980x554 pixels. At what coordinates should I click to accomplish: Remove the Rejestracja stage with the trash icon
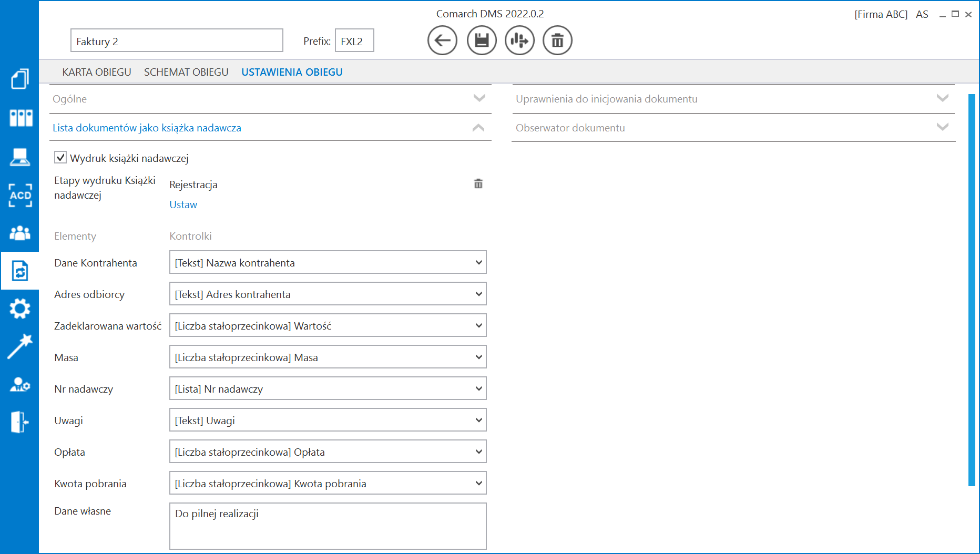478,184
